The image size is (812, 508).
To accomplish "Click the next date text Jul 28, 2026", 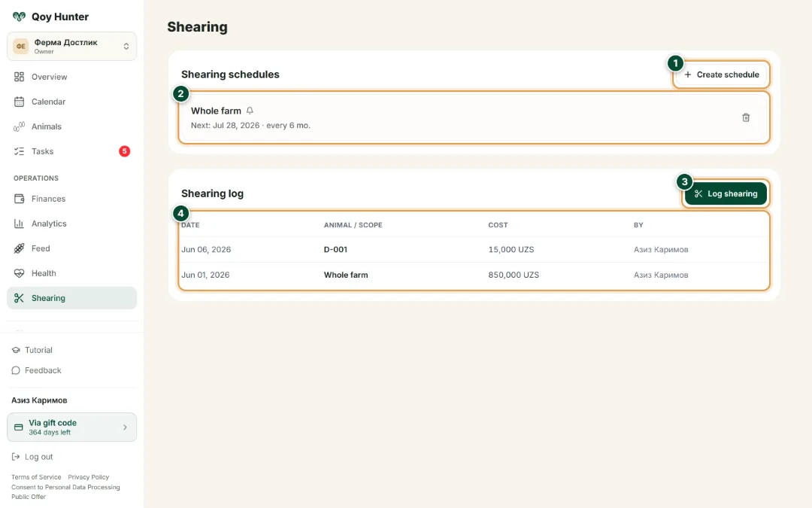I will (236, 126).
